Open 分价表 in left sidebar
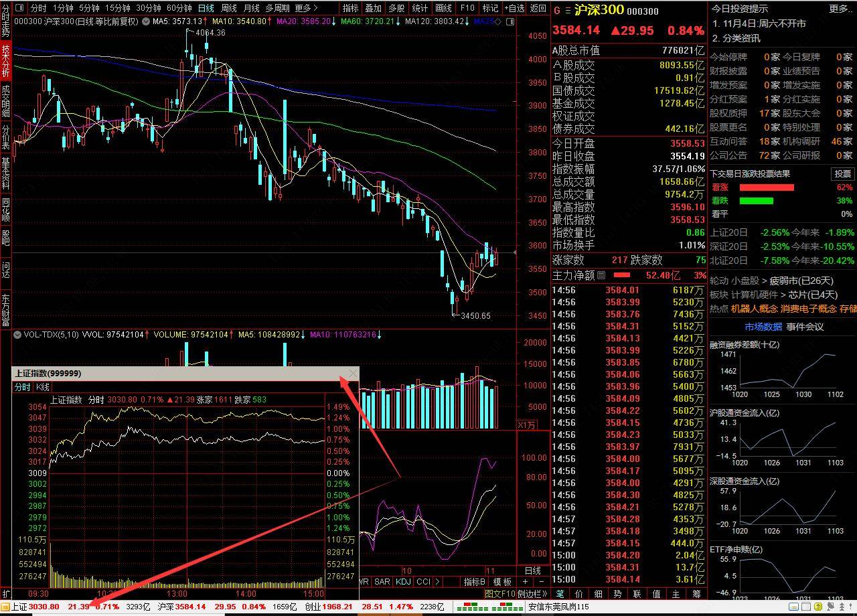 (6, 137)
